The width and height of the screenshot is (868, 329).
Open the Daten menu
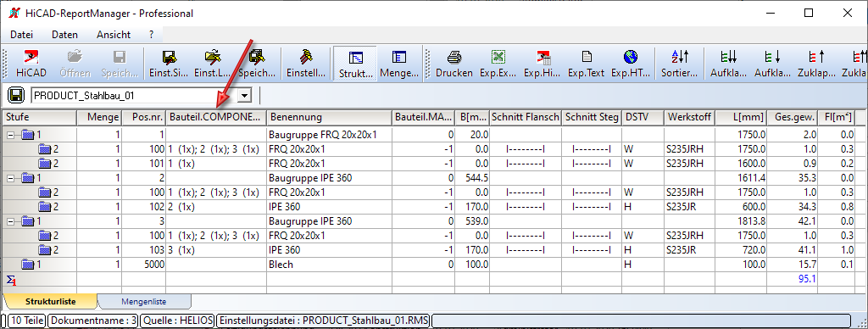pos(64,34)
